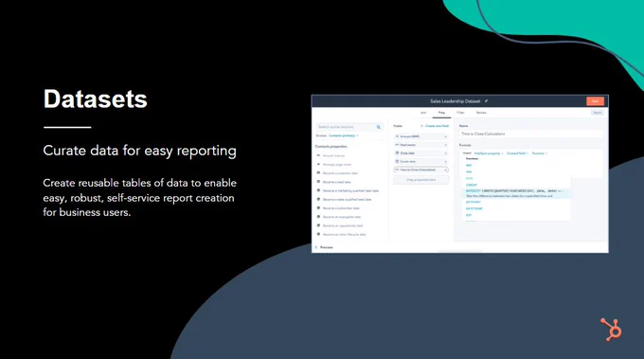The height and width of the screenshot is (359, 644).
Task: Open the Created field insert dropdown
Action: (517, 153)
